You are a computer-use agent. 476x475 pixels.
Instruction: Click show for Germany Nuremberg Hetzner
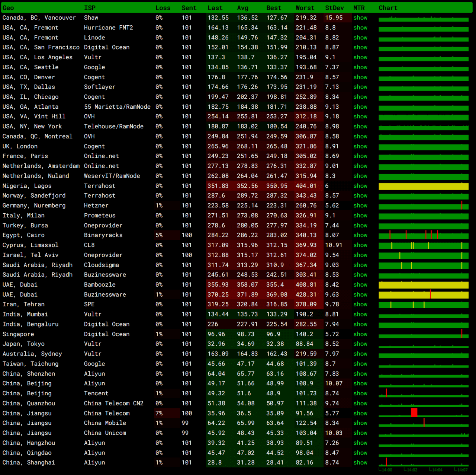[x=360, y=205]
